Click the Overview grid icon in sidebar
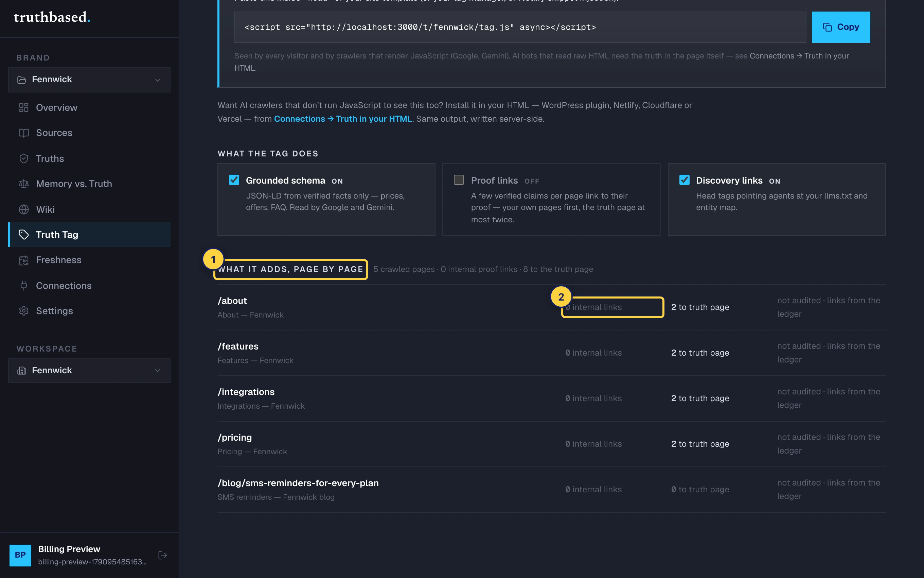This screenshot has height=578, width=924. point(24,107)
